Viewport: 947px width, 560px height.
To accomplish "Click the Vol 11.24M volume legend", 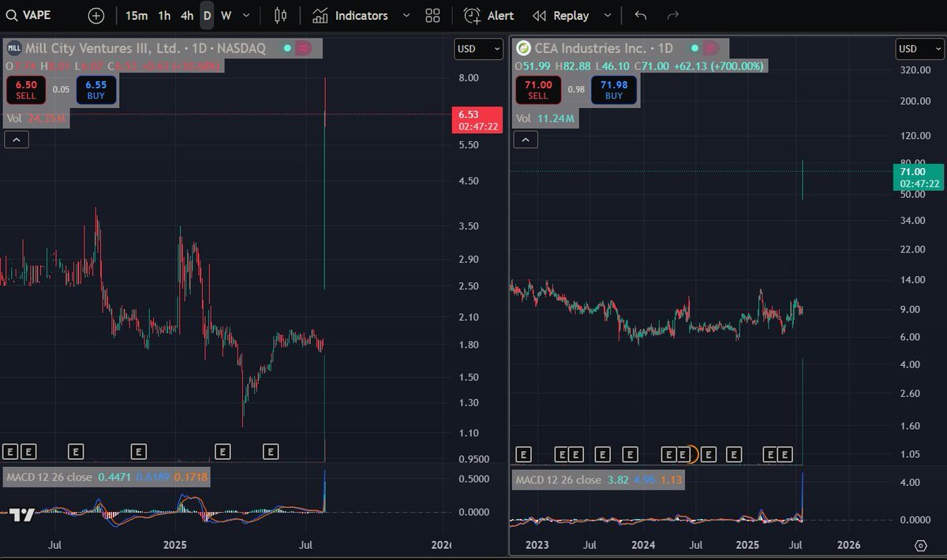I will click(x=545, y=118).
